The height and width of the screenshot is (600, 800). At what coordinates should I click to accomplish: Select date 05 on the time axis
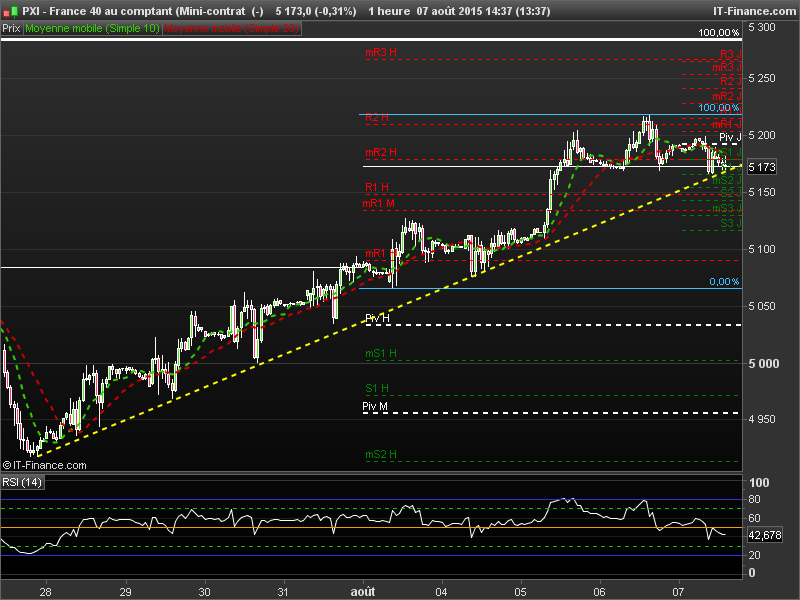click(x=520, y=592)
